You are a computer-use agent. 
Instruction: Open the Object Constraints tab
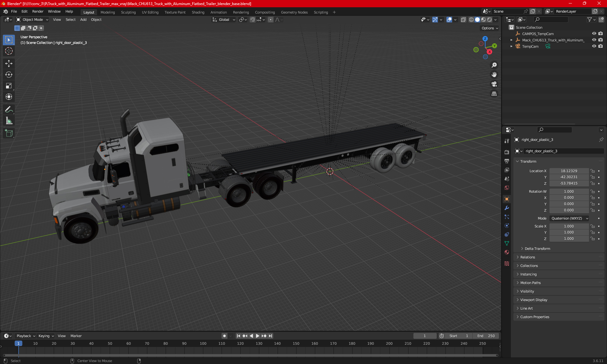pos(507,234)
